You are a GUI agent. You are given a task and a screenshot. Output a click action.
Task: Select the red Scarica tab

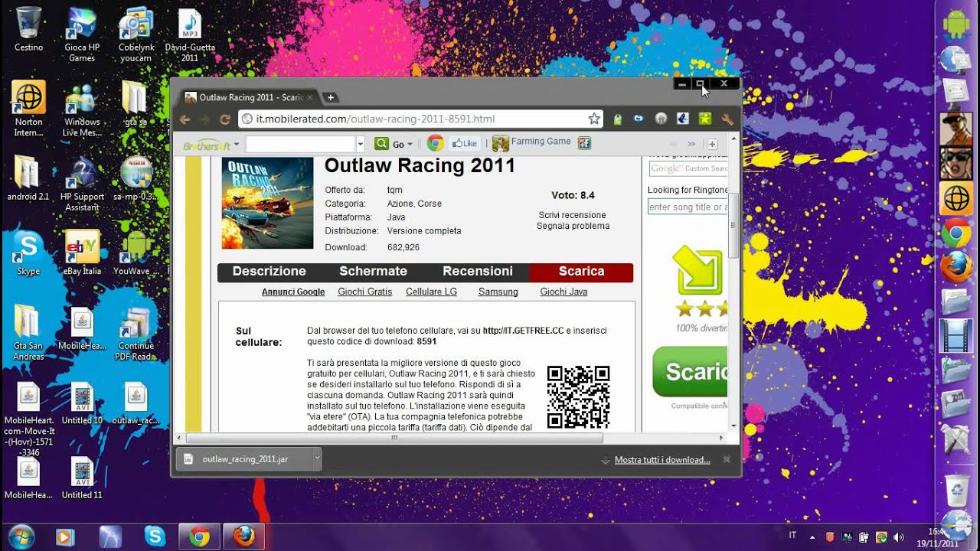581,272
